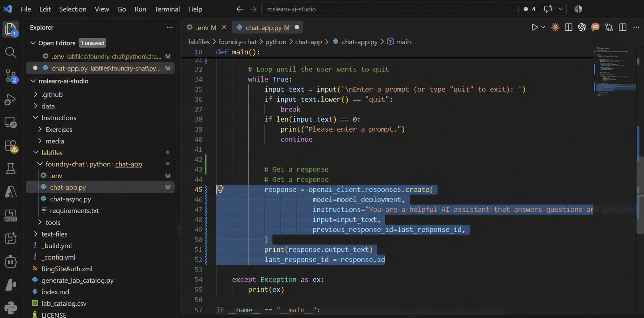Click unsaved dot on chat-app.py tab
This screenshot has width=644, height=318.
[x=297, y=27]
